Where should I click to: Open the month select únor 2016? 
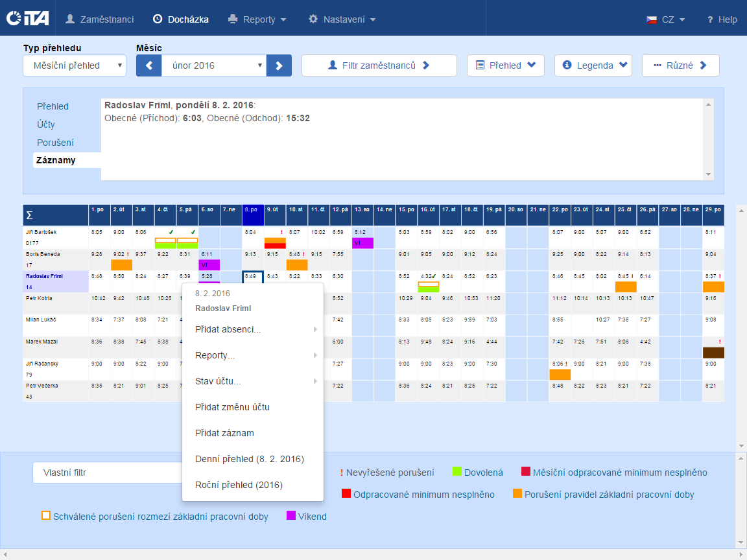[214, 65]
